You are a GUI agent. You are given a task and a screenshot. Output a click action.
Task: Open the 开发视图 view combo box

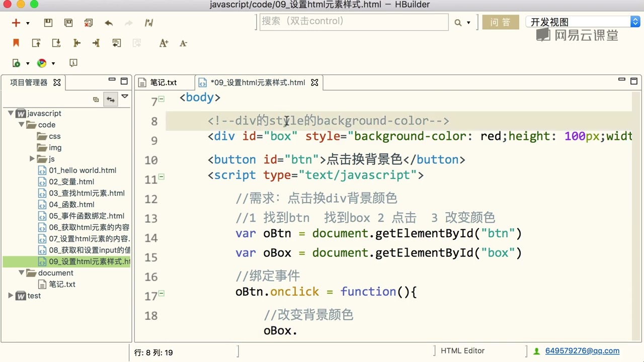coord(583,22)
